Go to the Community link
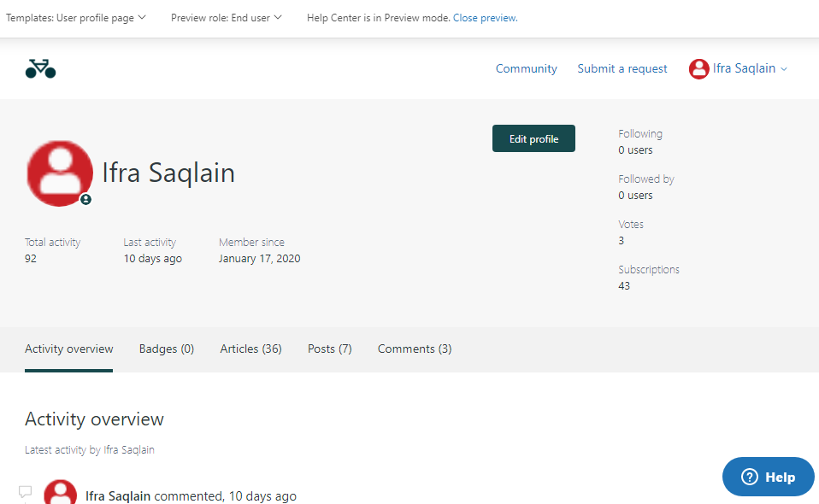Screen dimensions: 819x504 pyautogui.click(x=526, y=69)
